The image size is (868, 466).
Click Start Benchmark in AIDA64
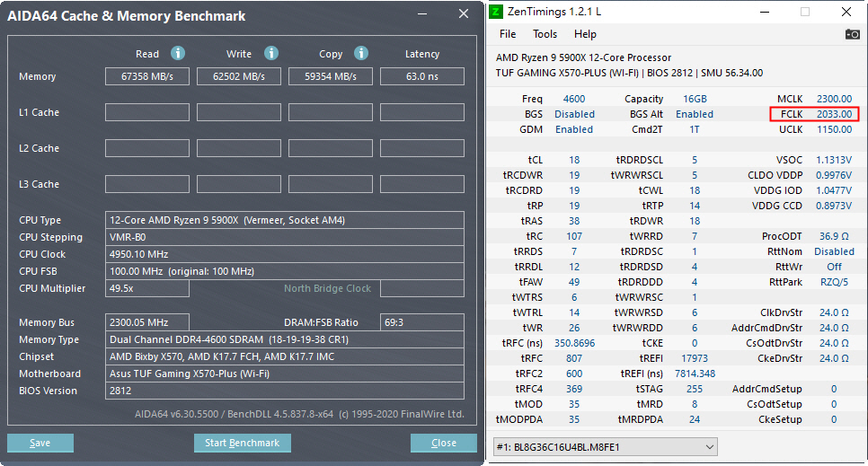pos(242,443)
